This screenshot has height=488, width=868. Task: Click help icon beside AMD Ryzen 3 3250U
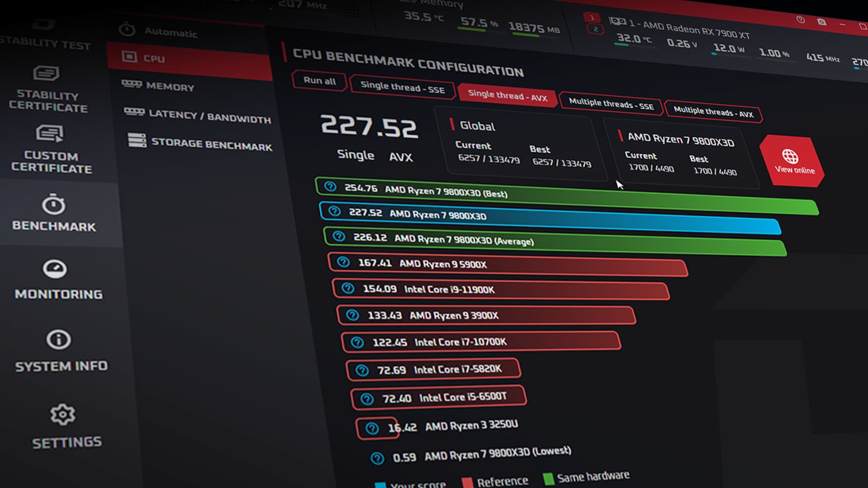pyautogui.click(x=372, y=428)
